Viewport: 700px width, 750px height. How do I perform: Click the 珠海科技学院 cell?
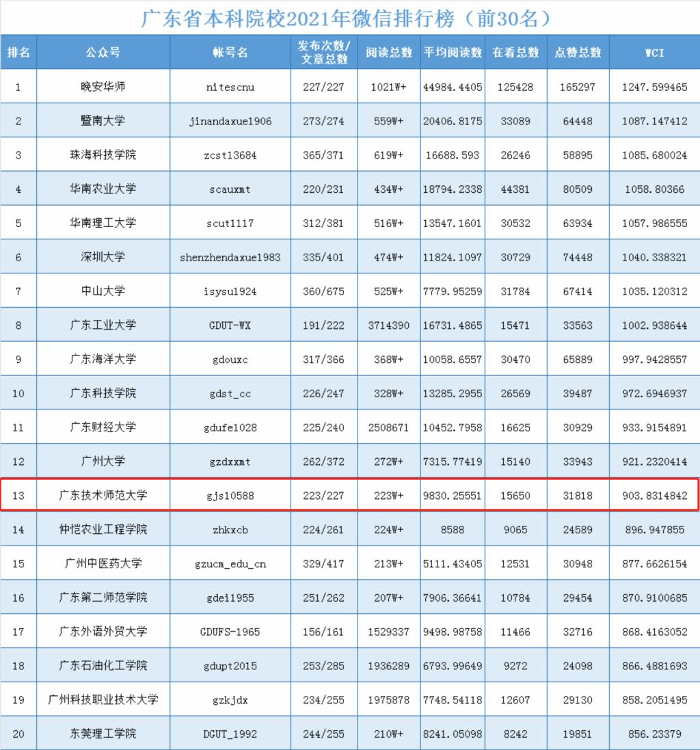click(103, 155)
